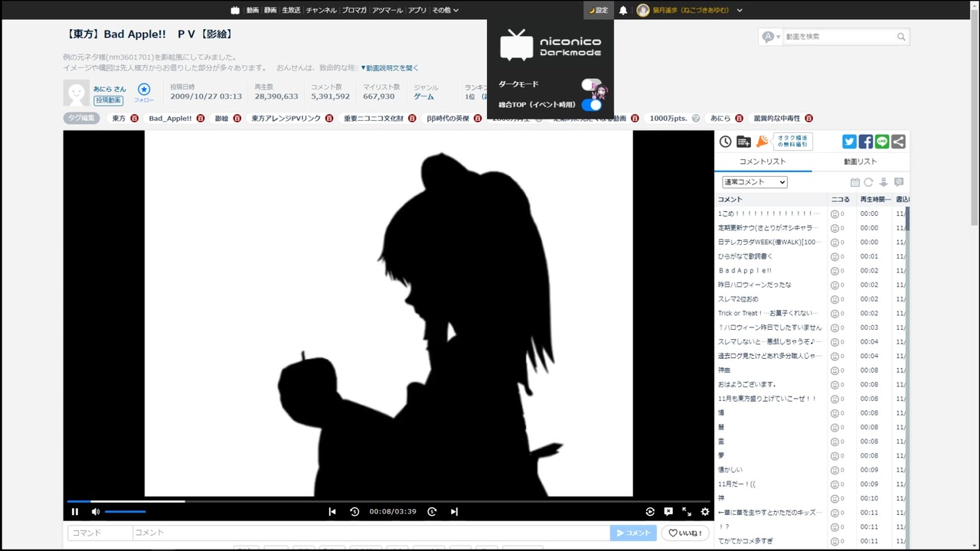Open dictionary icon next to 東方 tag
This screenshot has height=551, width=980.
134,119
